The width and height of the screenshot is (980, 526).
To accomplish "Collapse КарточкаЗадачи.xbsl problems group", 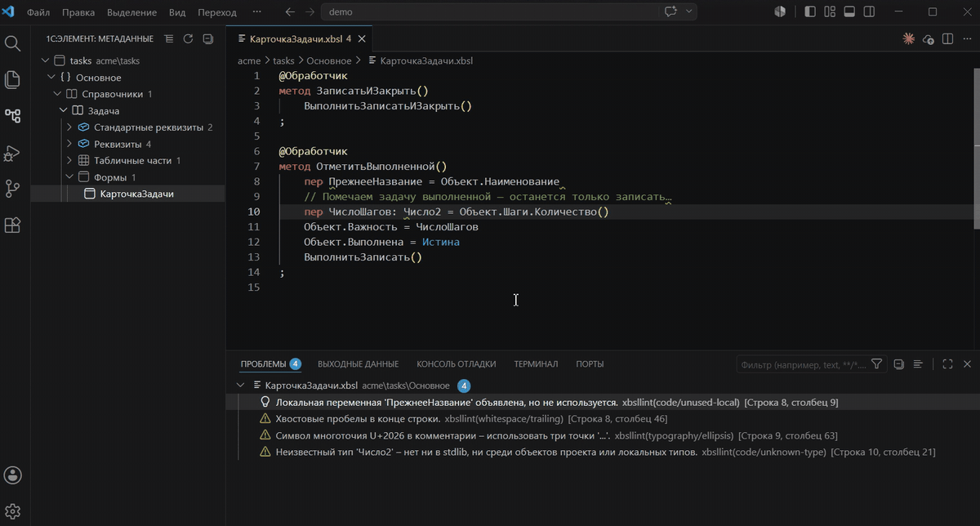I will click(240, 386).
